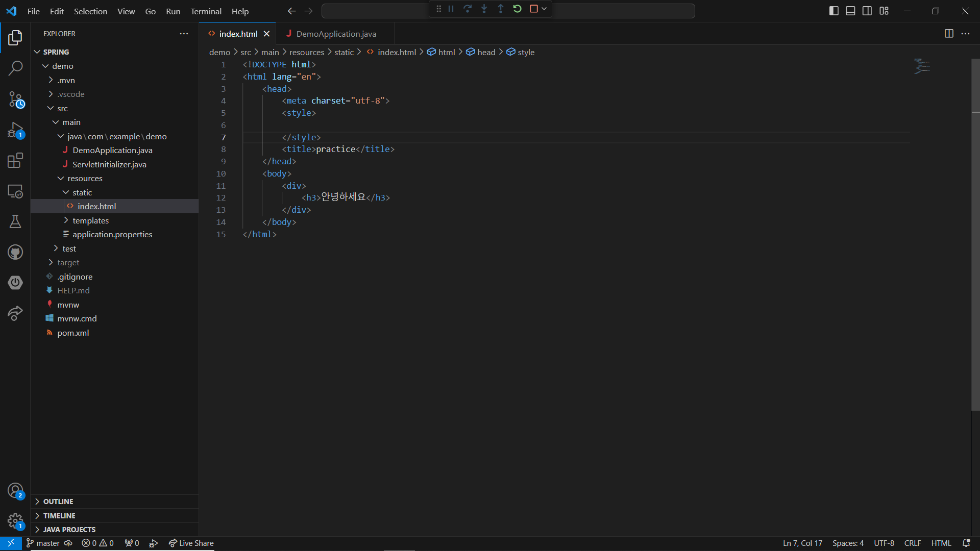
Task: Toggle primary sidebar visibility
Action: [834, 11]
